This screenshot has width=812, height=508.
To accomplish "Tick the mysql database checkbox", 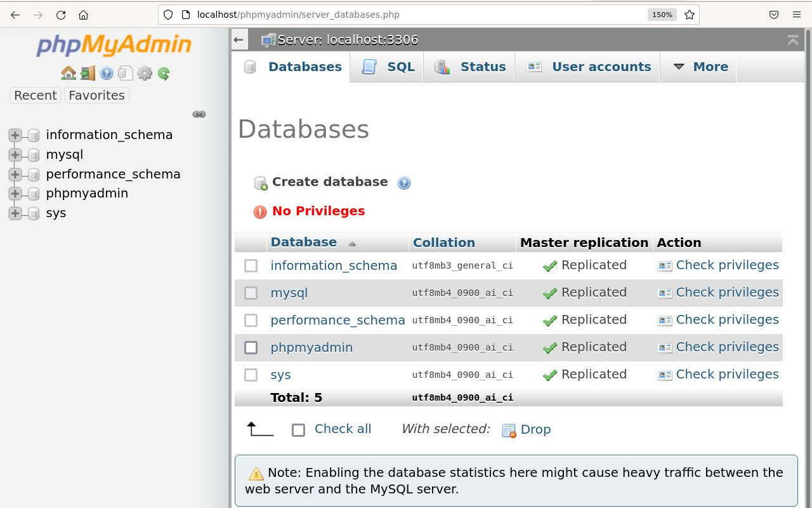I will [251, 293].
